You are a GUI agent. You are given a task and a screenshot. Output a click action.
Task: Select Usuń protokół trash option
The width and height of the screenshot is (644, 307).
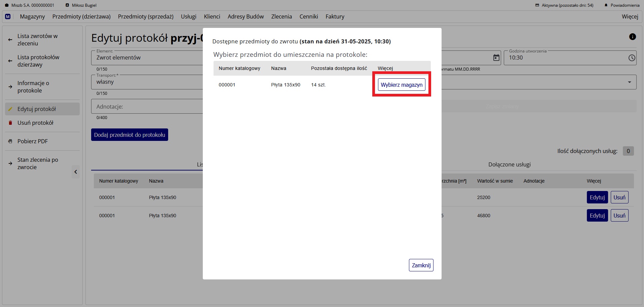(x=35, y=123)
